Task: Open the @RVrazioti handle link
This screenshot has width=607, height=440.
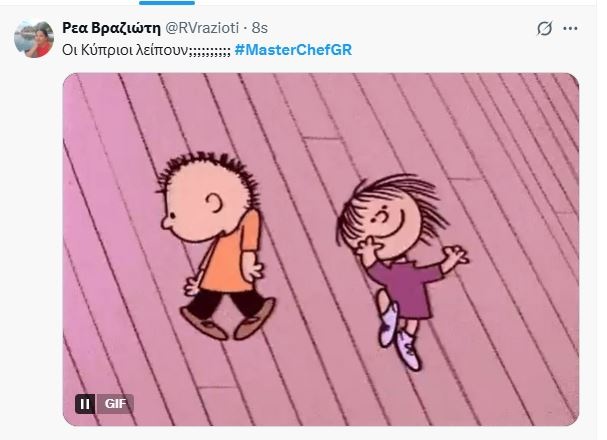Action: (202, 28)
